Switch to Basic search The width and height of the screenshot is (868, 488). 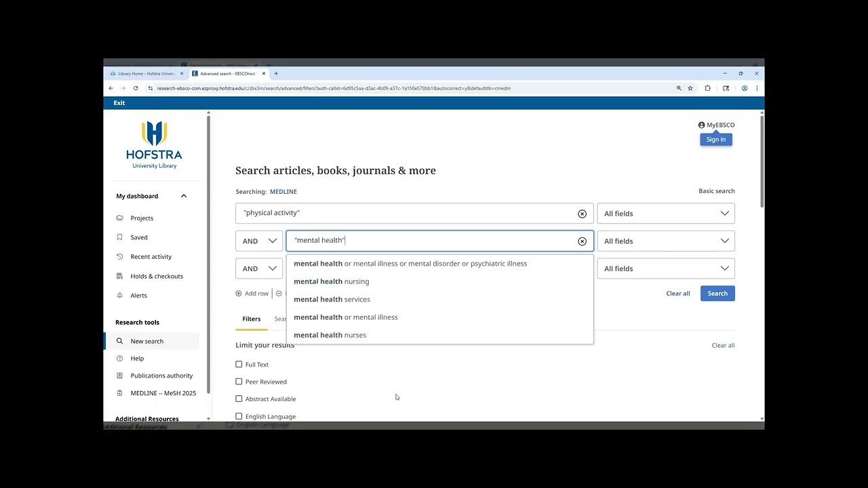717,191
